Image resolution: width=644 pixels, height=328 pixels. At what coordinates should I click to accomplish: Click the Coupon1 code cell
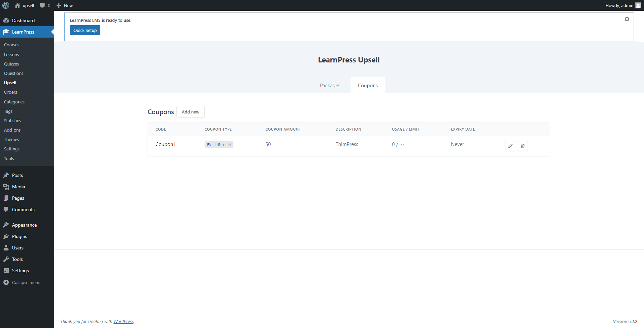coord(165,144)
